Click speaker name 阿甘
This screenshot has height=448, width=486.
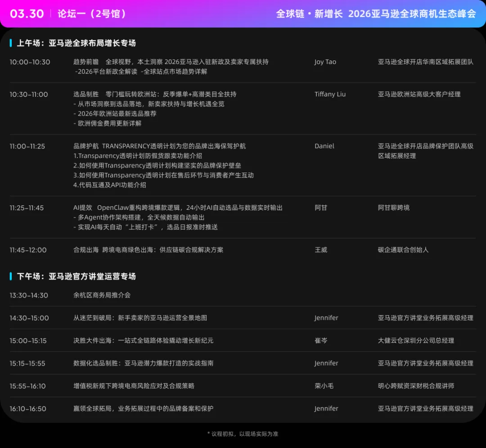(321, 208)
